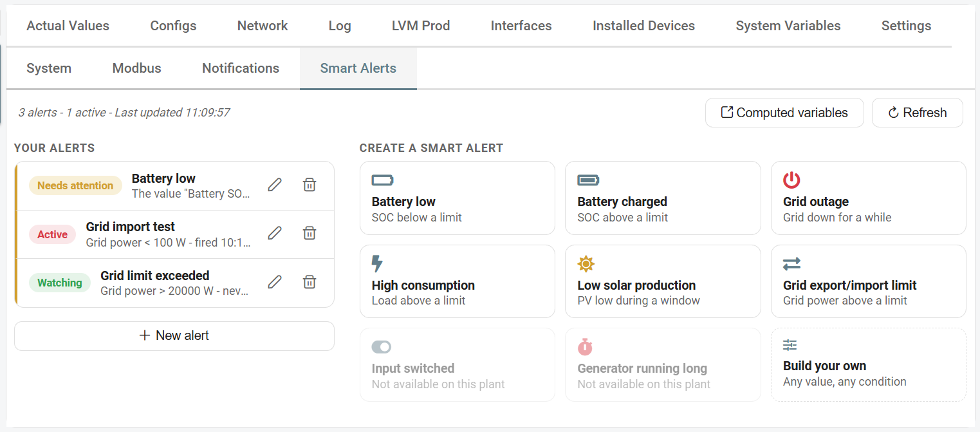Click the red Active status badge
Image resolution: width=980 pixels, height=432 pixels.
tap(52, 234)
